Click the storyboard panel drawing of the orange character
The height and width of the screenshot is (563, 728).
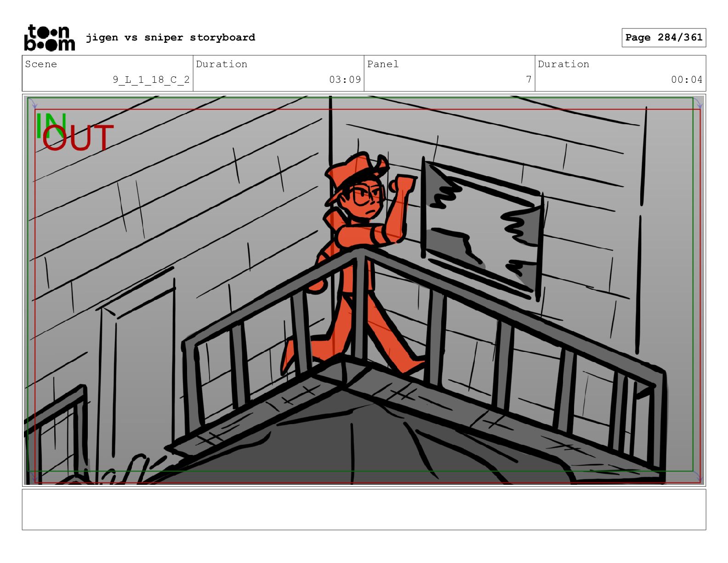364,290
